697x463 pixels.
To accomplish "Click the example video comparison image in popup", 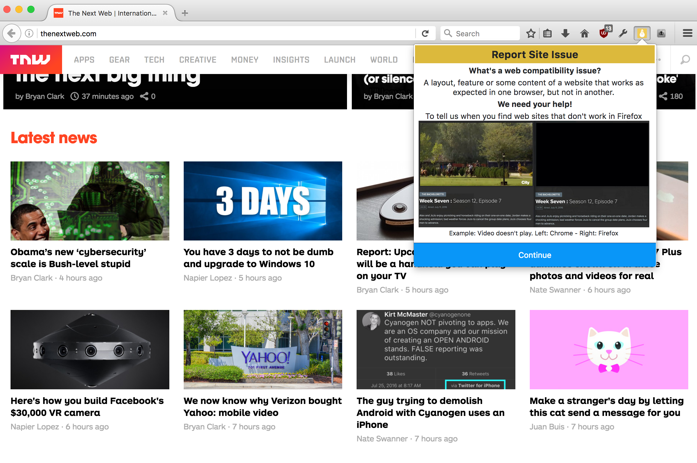I will pyautogui.click(x=534, y=174).
